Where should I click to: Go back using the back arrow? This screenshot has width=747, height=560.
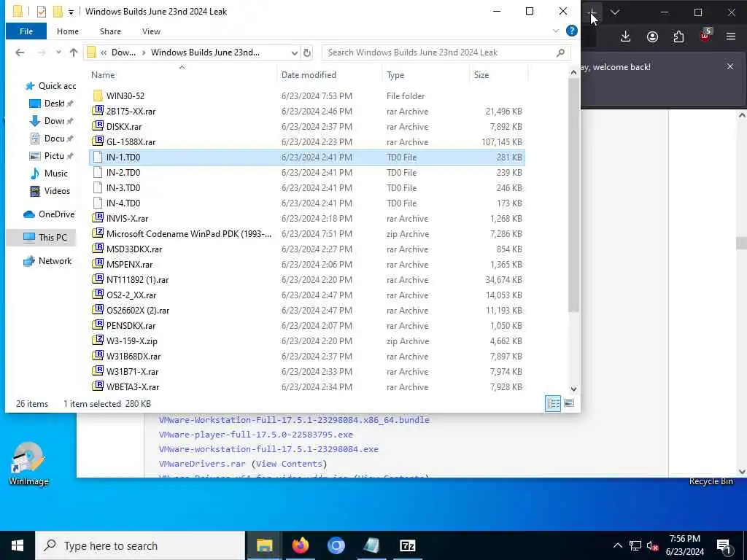20,52
